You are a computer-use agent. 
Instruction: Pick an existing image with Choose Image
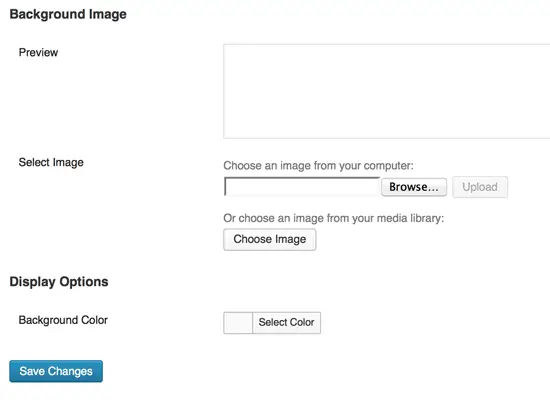pos(270,239)
